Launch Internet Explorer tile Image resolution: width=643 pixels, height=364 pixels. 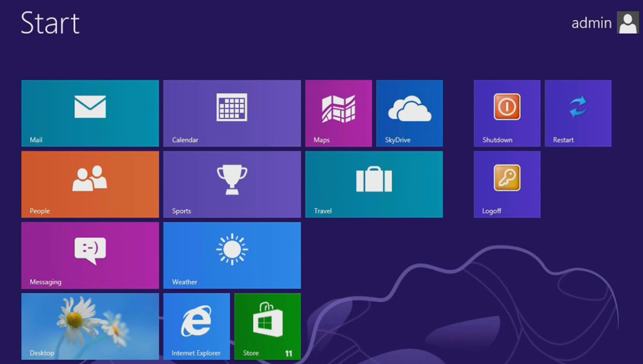197,326
